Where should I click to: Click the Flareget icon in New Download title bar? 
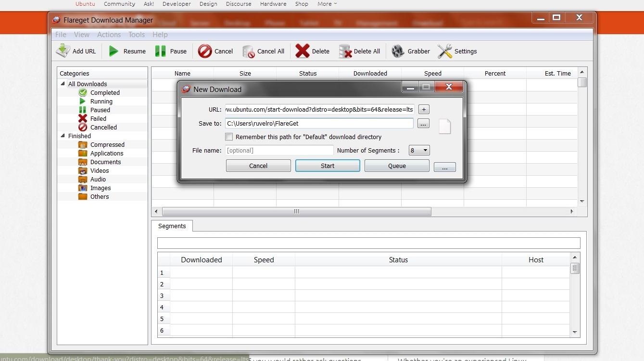[x=186, y=89]
